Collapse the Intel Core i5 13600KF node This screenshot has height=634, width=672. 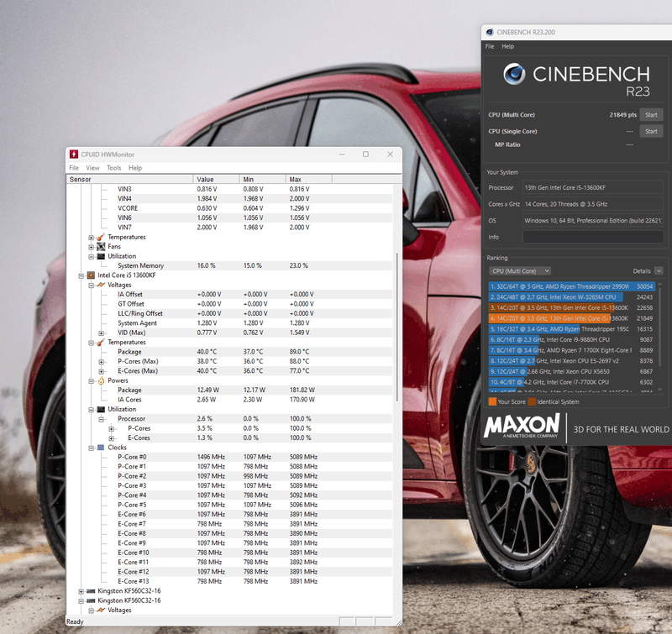tap(81, 275)
